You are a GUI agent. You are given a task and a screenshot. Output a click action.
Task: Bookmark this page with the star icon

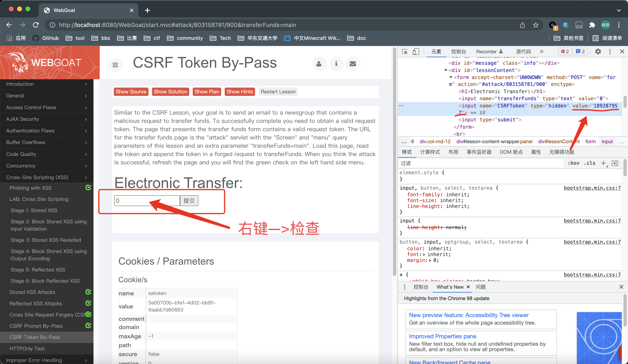(536, 25)
